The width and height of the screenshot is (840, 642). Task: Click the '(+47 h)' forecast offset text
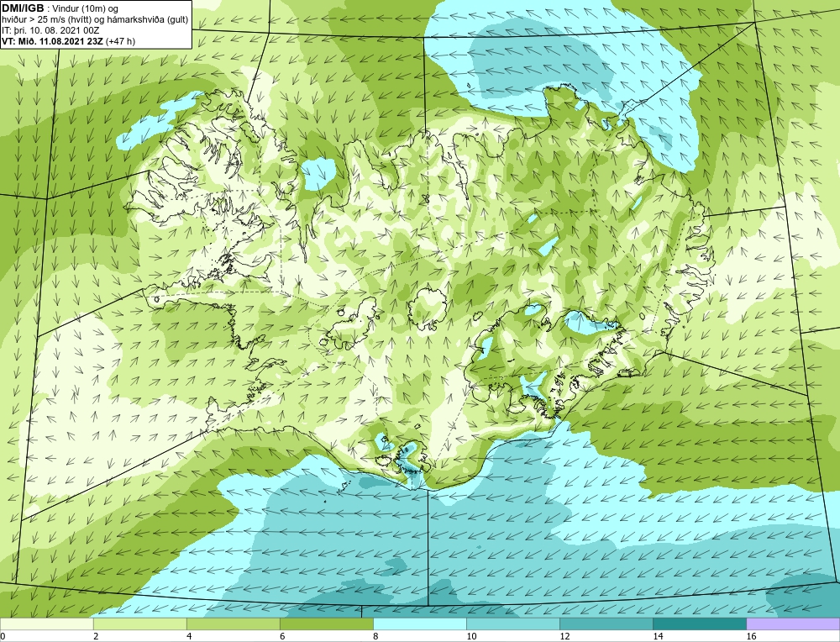click(121, 41)
